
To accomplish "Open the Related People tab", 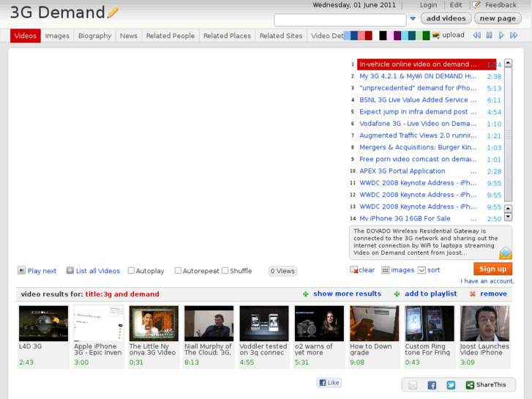I will (171, 36).
